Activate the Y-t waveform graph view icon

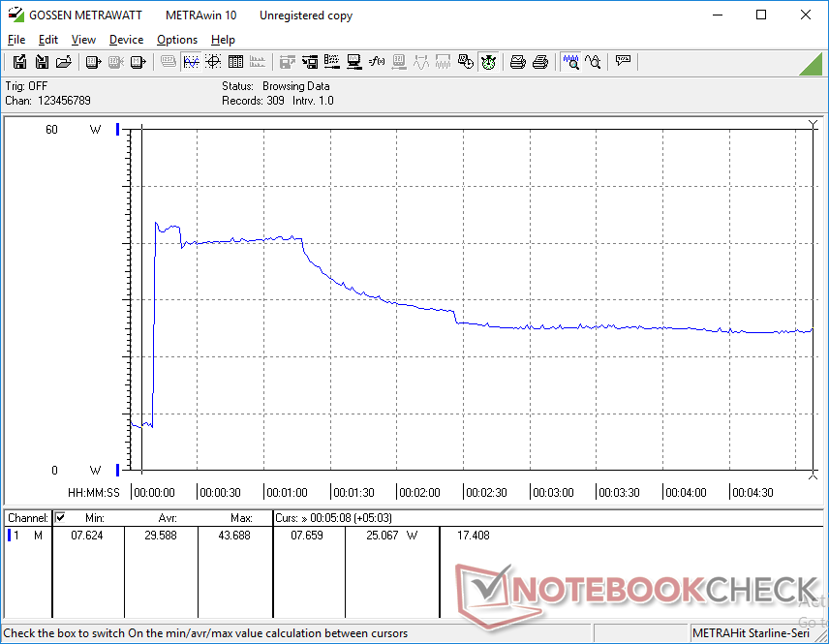(x=191, y=62)
